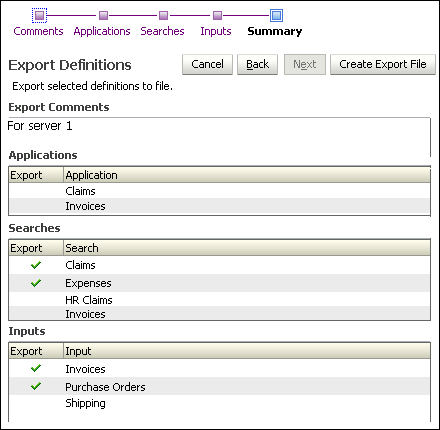Jump to the Searches train step label
Viewport: 440px width, 430px height.
[x=162, y=31]
